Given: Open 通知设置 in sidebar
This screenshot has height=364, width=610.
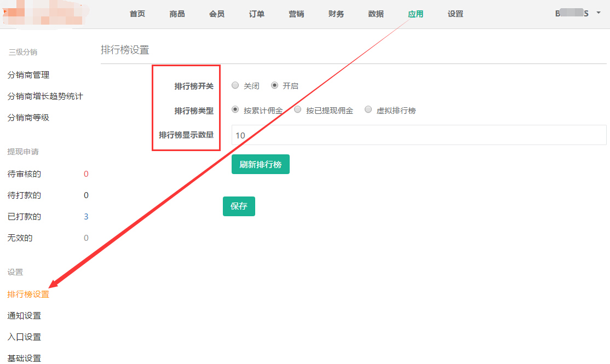Looking at the screenshot, I should pos(24,316).
